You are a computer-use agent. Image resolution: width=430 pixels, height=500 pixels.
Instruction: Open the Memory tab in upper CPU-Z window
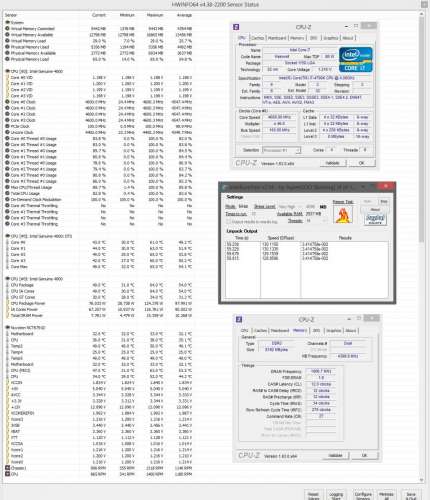pos(297,38)
